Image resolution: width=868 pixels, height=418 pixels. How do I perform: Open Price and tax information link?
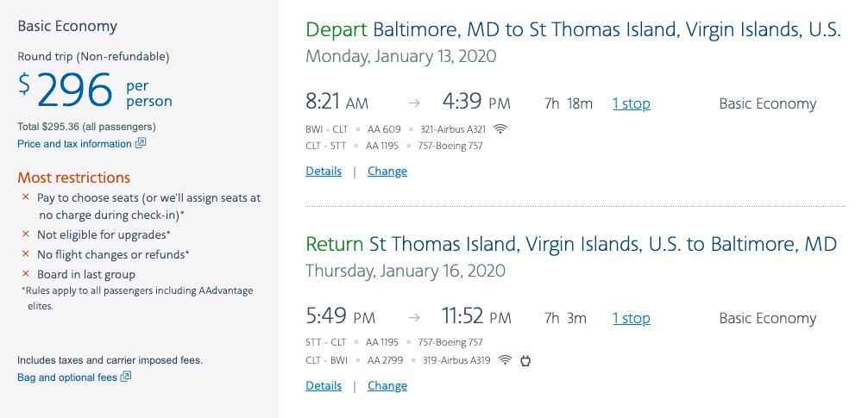(74, 144)
